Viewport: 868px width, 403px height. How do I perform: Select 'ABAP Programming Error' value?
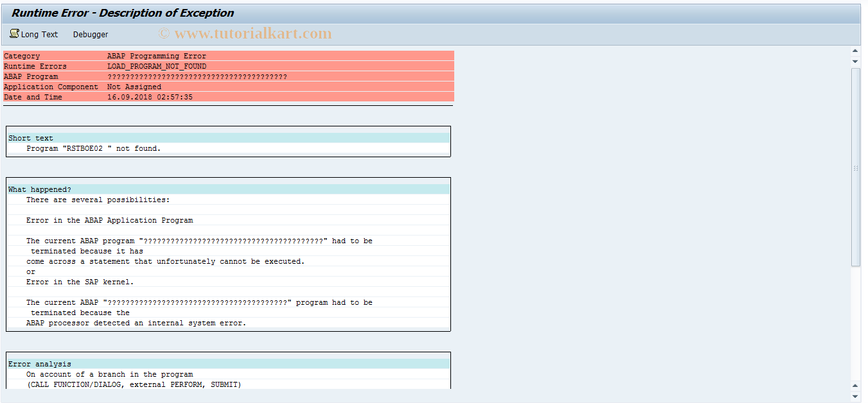pyautogui.click(x=157, y=56)
